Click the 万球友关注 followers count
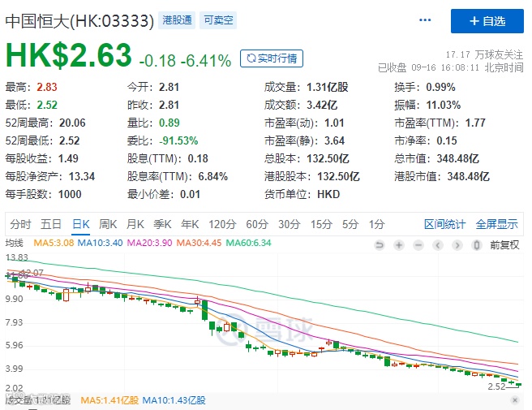This screenshot has width=532, height=410. pos(484,54)
